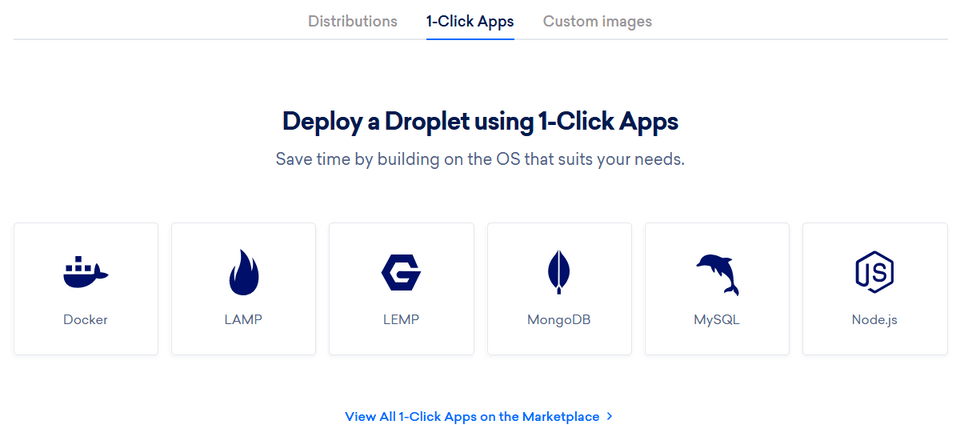The height and width of the screenshot is (425, 960).
Task: Select the 1-Click Apps tab
Action: click(470, 21)
